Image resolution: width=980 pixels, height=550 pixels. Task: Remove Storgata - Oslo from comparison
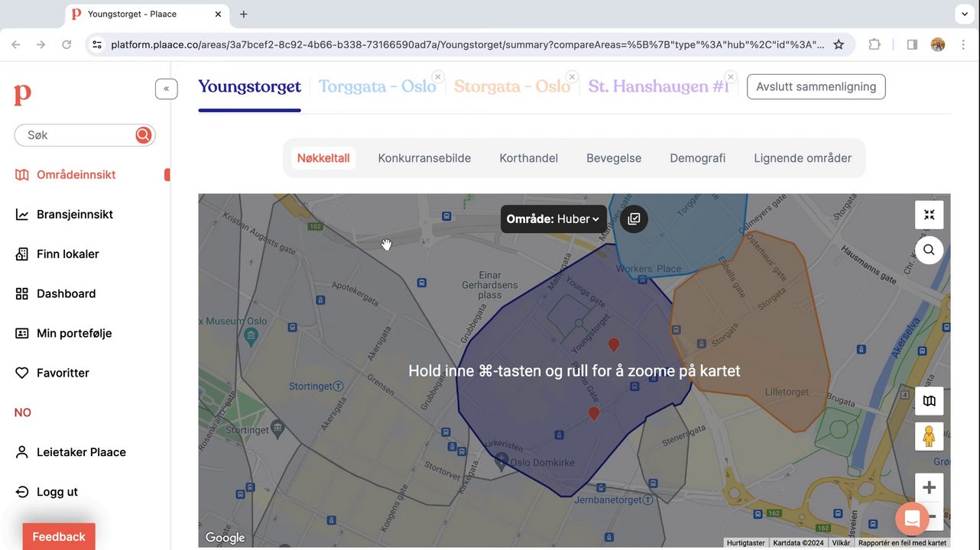click(572, 77)
